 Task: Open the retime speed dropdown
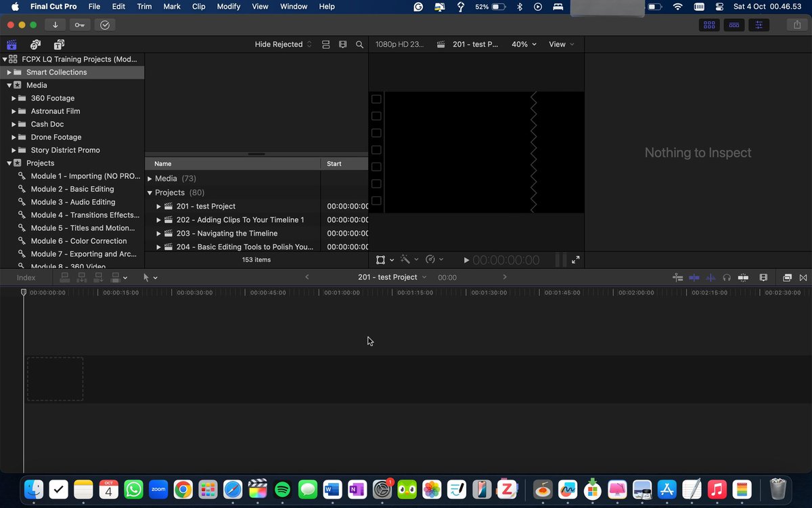(434, 259)
